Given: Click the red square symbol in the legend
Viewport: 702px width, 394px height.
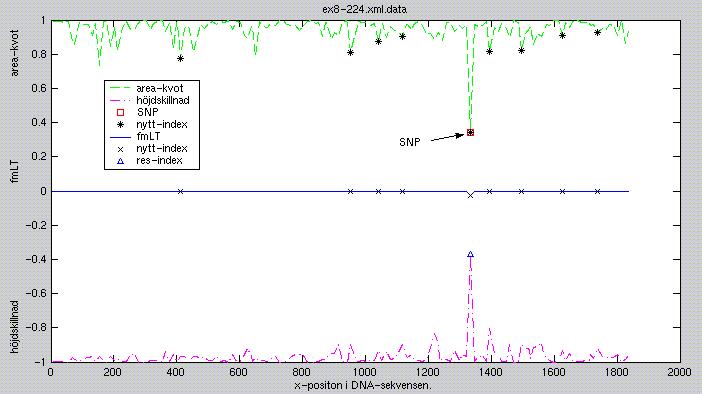Looking at the screenshot, I should tap(120, 112).
